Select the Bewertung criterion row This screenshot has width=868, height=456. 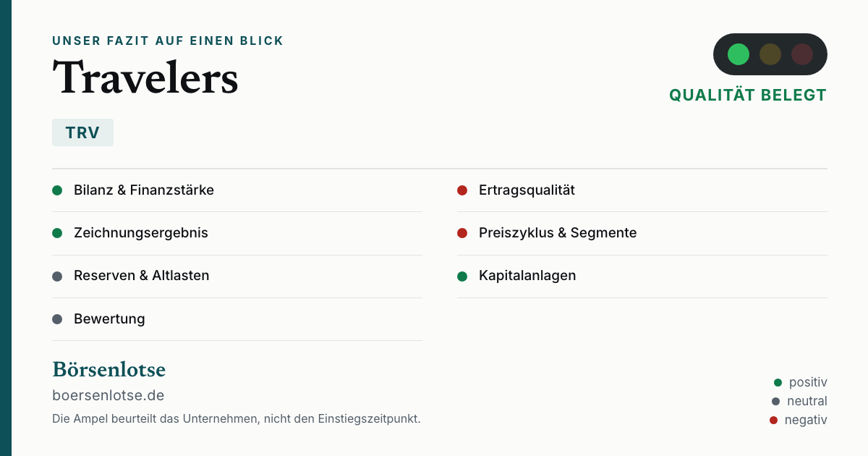[x=237, y=319]
